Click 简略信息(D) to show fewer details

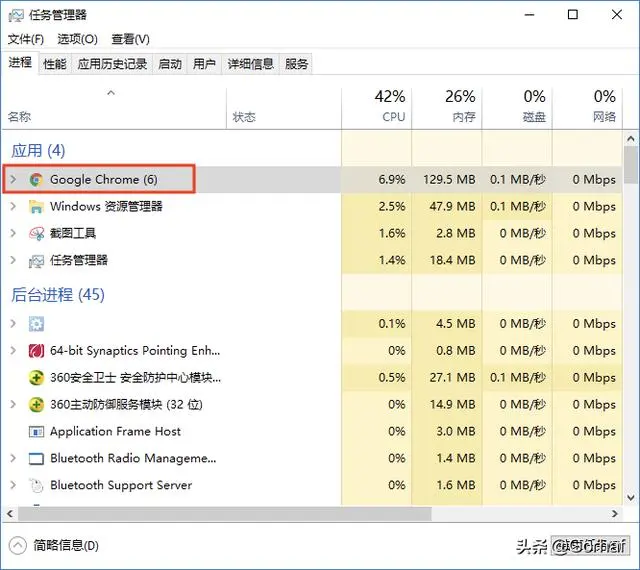(x=66, y=546)
